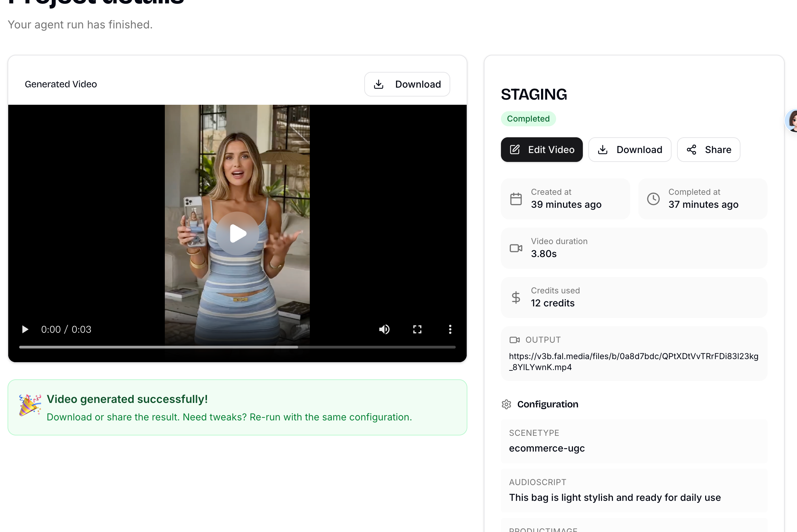Mute the video using the speaker icon
The height and width of the screenshot is (532, 797).
coord(384,329)
